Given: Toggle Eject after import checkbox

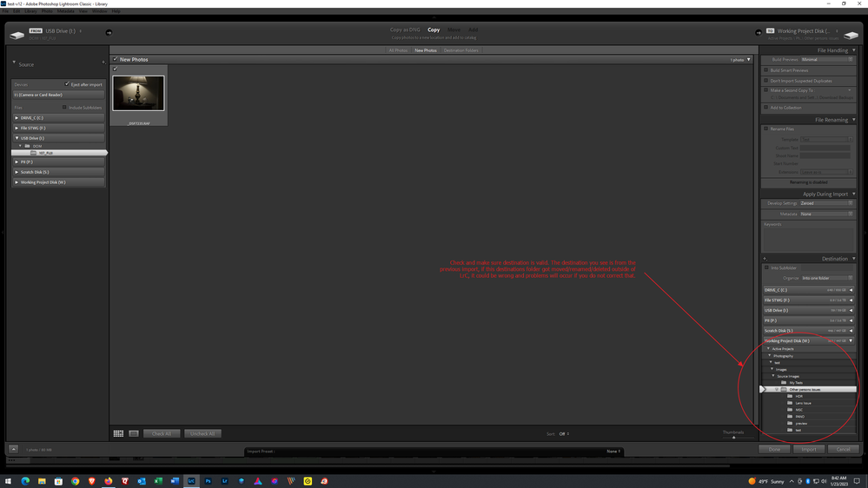Looking at the screenshot, I should 67,84.
